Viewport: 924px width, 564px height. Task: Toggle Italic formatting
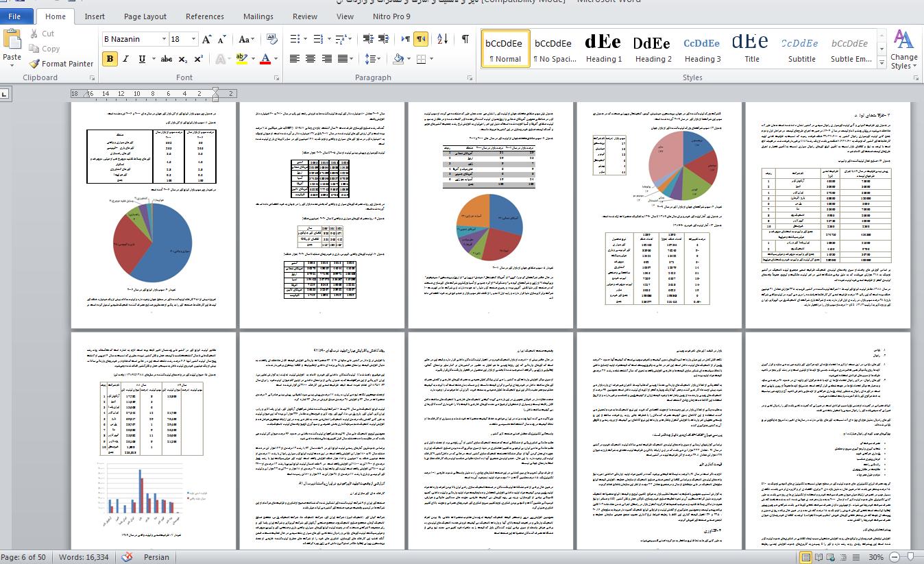tap(125, 59)
